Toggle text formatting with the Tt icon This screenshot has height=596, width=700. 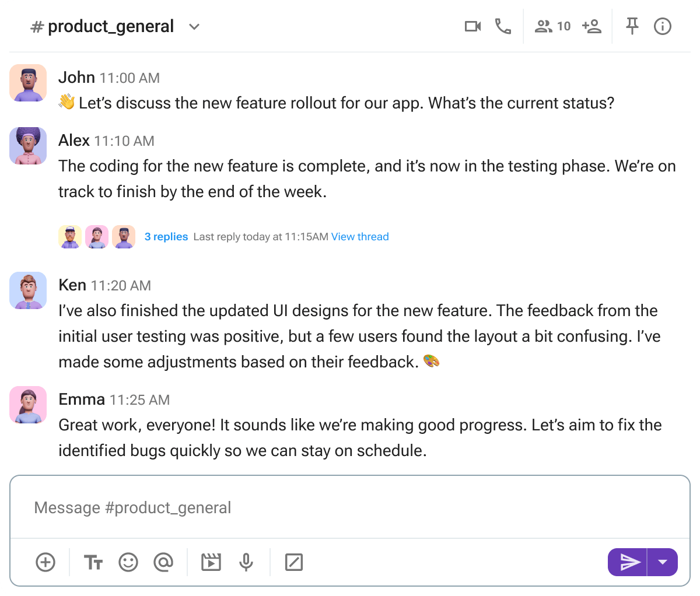pos(93,562)
